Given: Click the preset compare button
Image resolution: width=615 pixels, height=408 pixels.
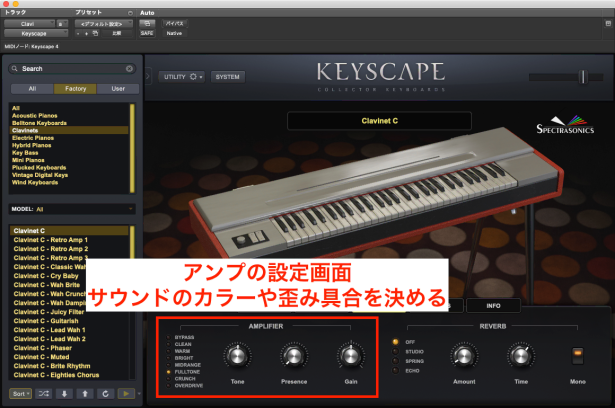Looking at the screenshot, I should click(x=117, y=33).
